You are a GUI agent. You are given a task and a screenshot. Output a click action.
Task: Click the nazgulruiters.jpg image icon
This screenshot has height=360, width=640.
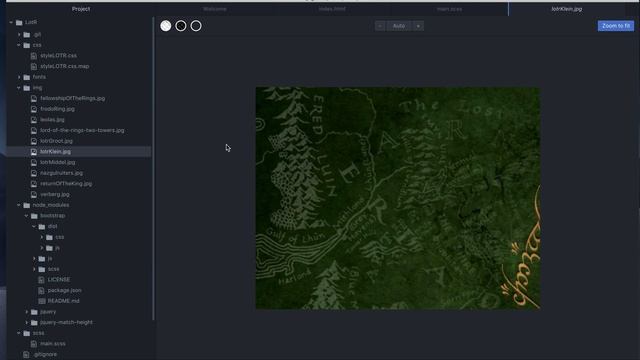click(x=34, y=173)
